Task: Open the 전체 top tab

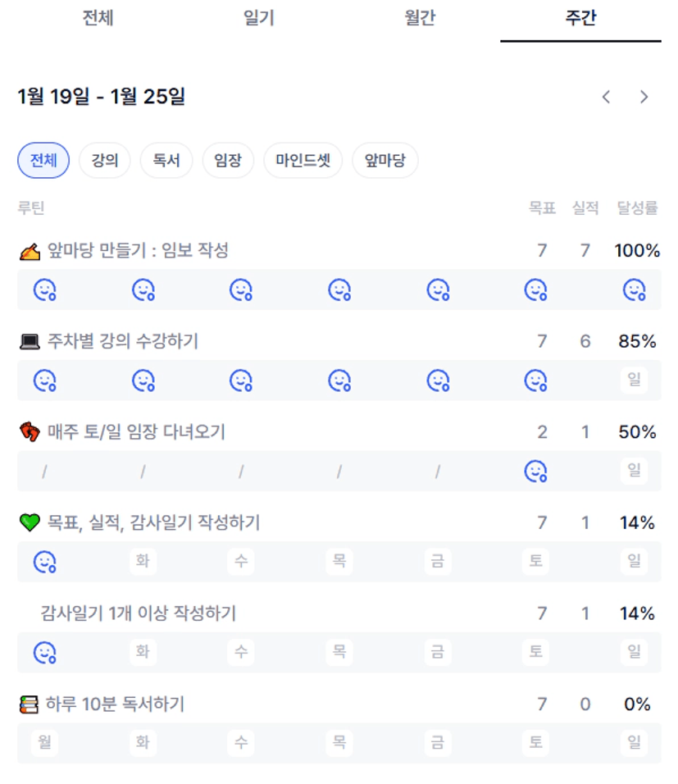Action: pos(98,19)
